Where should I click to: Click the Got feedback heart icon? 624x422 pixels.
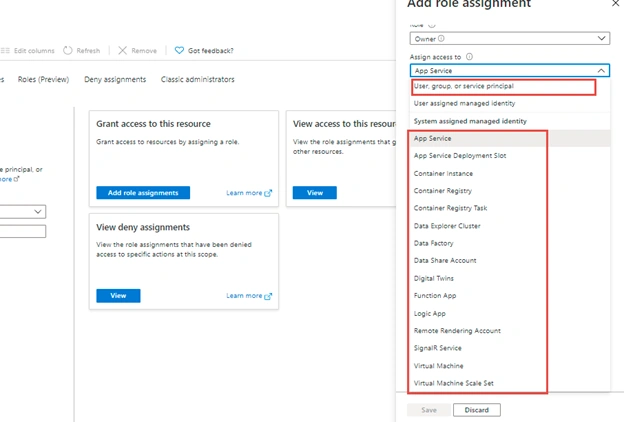pos(179,51)
